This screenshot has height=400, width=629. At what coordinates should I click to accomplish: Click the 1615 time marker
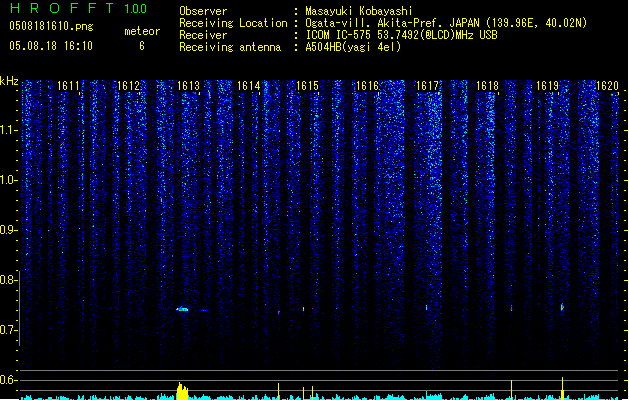307,86
